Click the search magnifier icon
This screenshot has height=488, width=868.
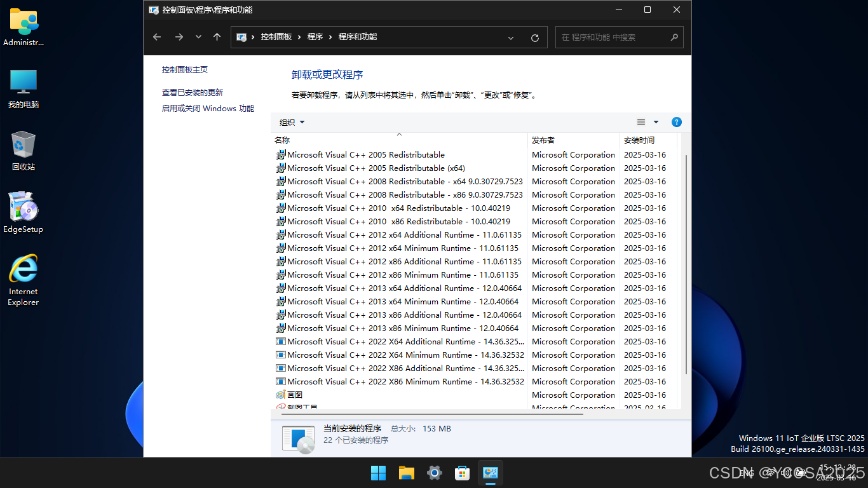pyautogui.click(x=674, y=37)
